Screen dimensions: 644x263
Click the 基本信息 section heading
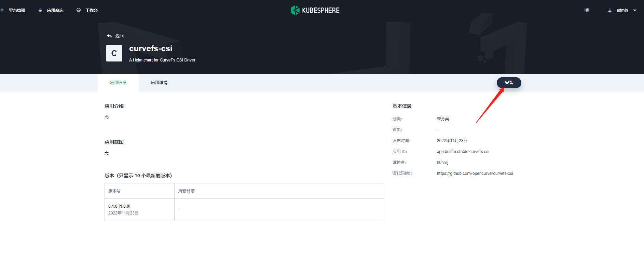click(402, 106)
